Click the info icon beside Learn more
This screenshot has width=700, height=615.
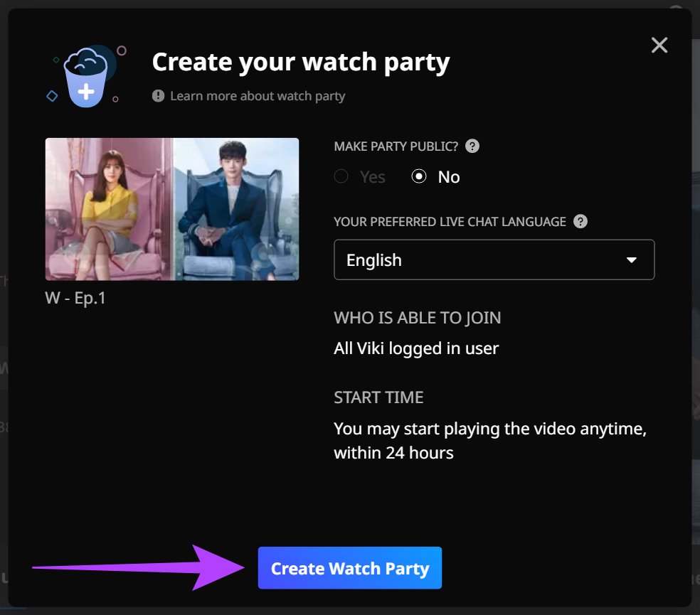pyautogui.click(x=158, y=96)
